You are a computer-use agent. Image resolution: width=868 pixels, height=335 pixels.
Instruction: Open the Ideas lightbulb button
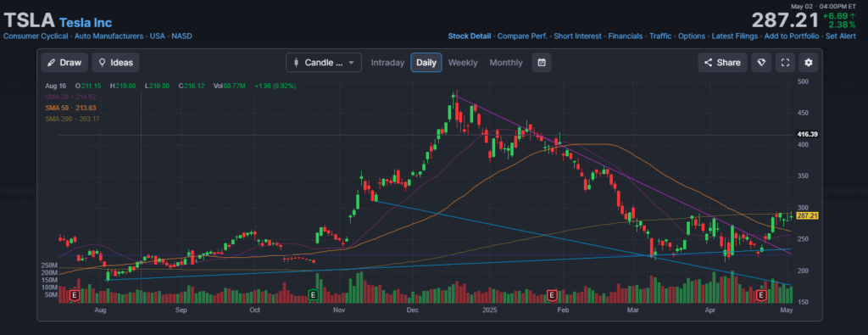(115, 63)
